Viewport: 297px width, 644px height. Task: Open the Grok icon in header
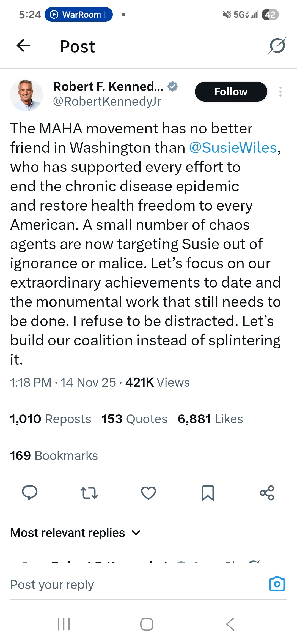point(277,46)
